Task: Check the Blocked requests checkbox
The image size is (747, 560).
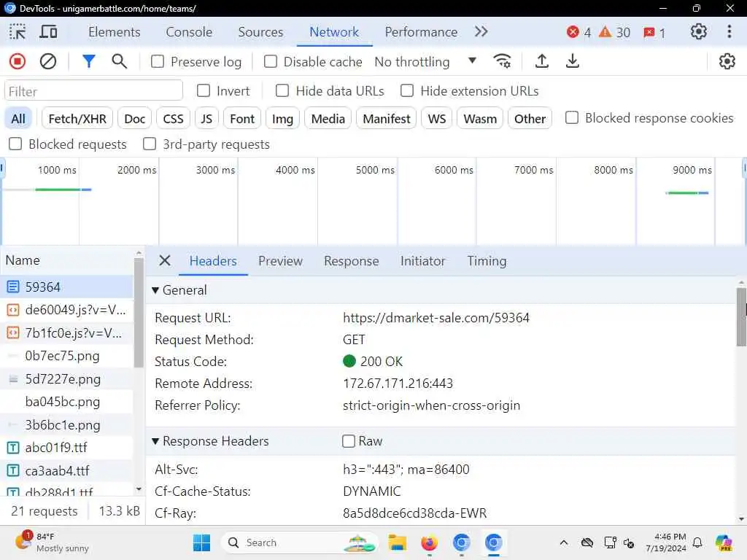Action: pyautogui.click(x=15, y=144)
